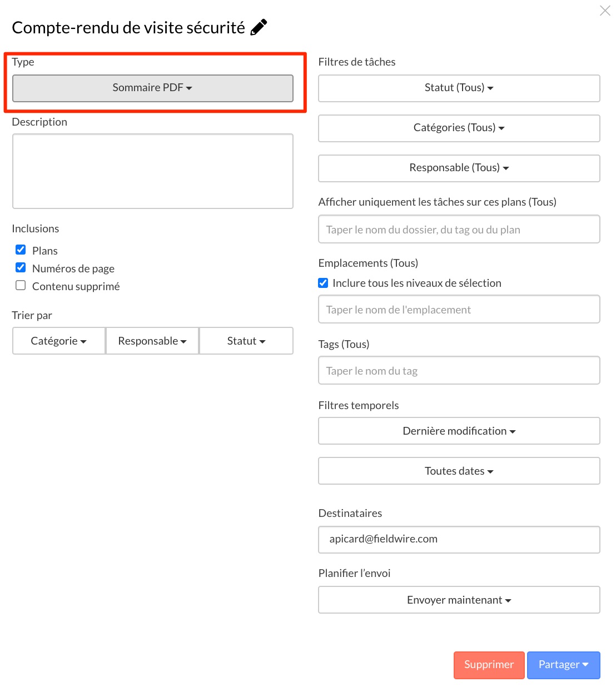Image resolution: width=616 pixels, height=687 pixels.
Task: Open Envoyer maintenant schedule dropdown
Action: 459,600
